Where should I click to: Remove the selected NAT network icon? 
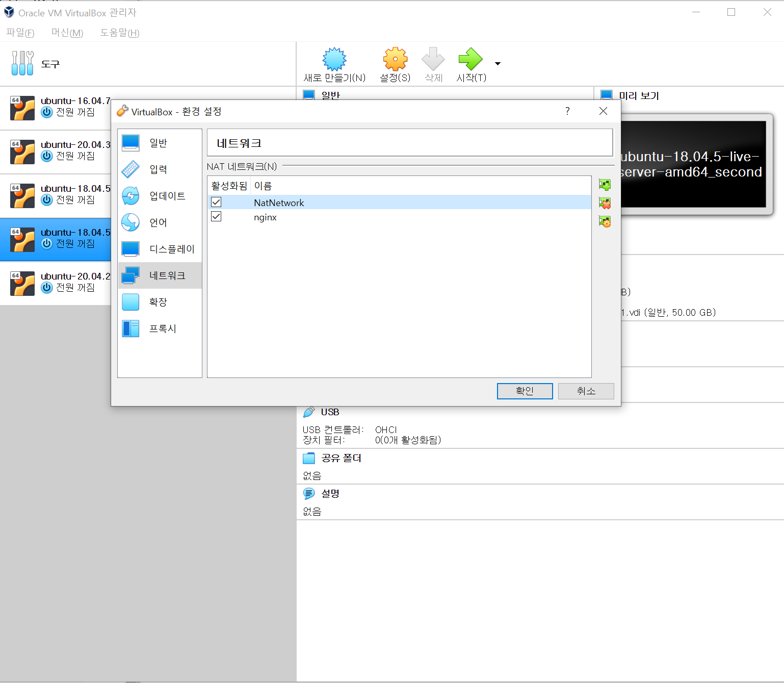point(605,203)
